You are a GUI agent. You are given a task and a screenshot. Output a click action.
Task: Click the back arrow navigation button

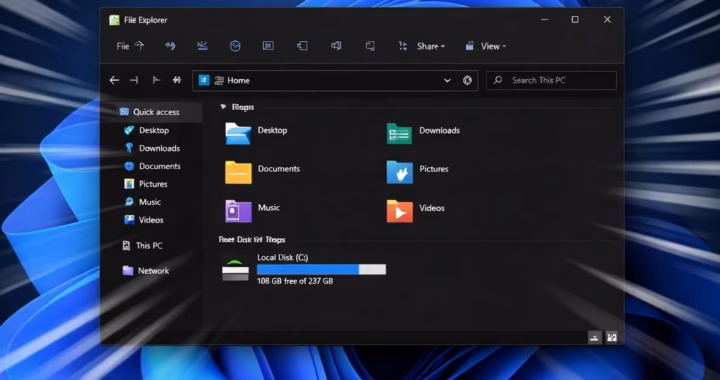coord(114,80)
